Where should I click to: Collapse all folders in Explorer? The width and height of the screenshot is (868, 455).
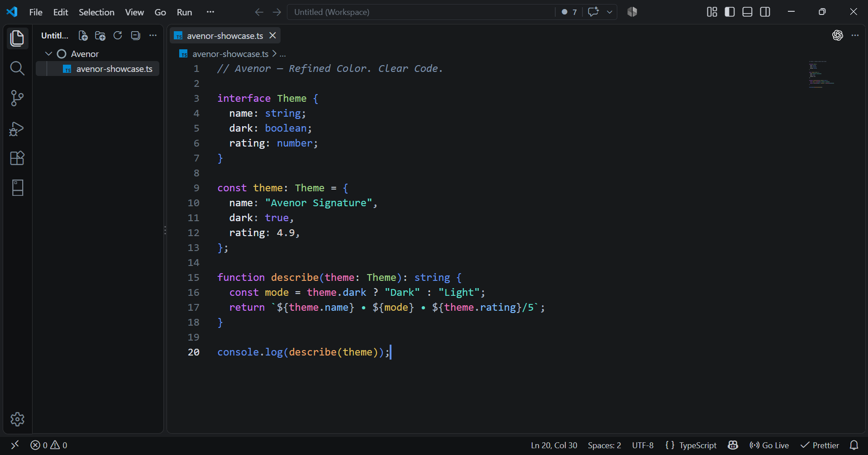135,35
